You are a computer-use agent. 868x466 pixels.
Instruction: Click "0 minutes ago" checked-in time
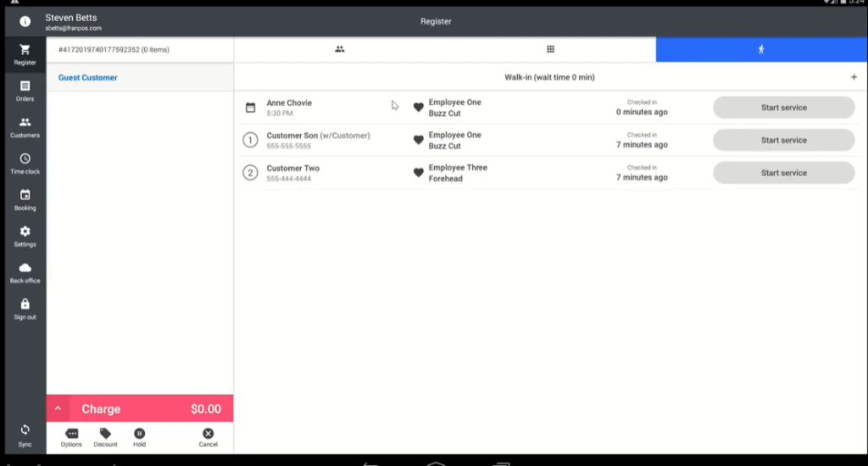point(642,112)
